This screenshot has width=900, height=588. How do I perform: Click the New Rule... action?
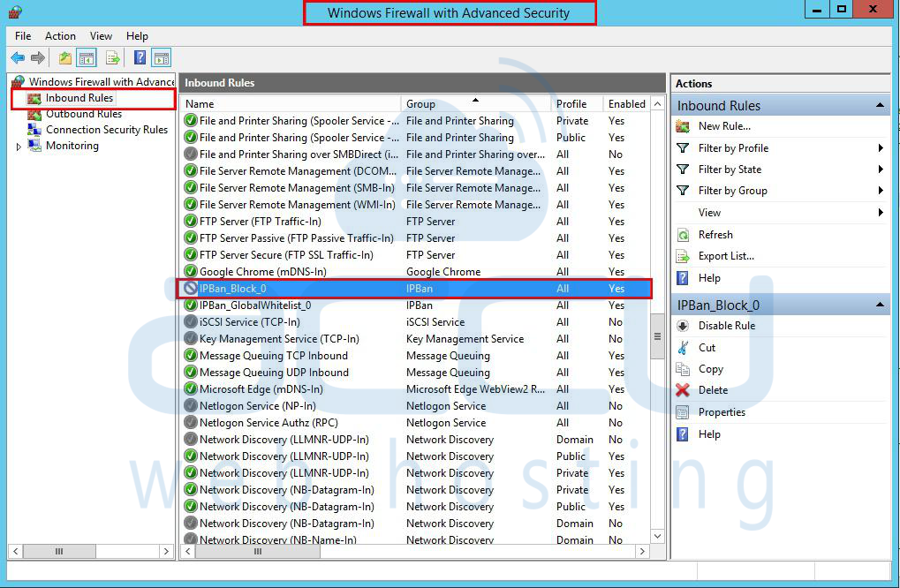[724, 126]
